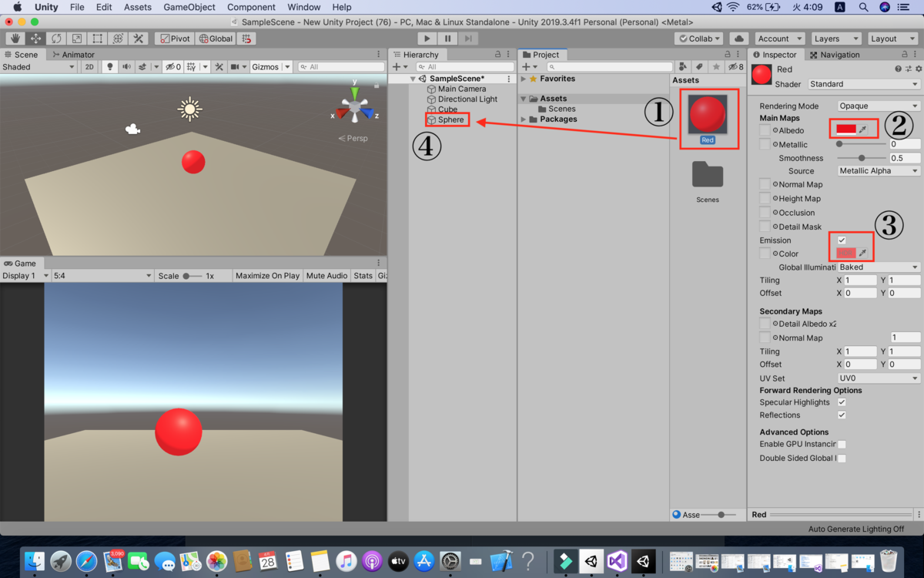Open 5:4 aspect ratio dropdown
This screenshot has width=924, height=578.
(102, 276)
